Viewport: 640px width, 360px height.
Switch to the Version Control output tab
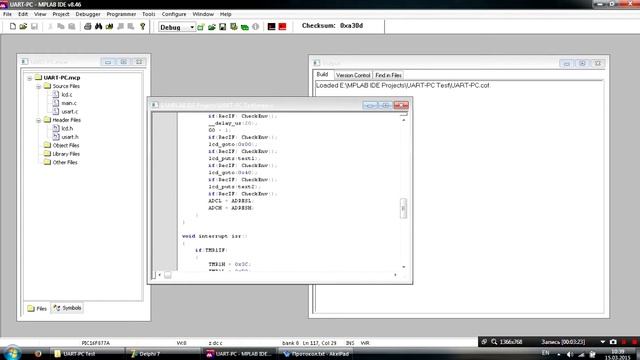[353, 76]
